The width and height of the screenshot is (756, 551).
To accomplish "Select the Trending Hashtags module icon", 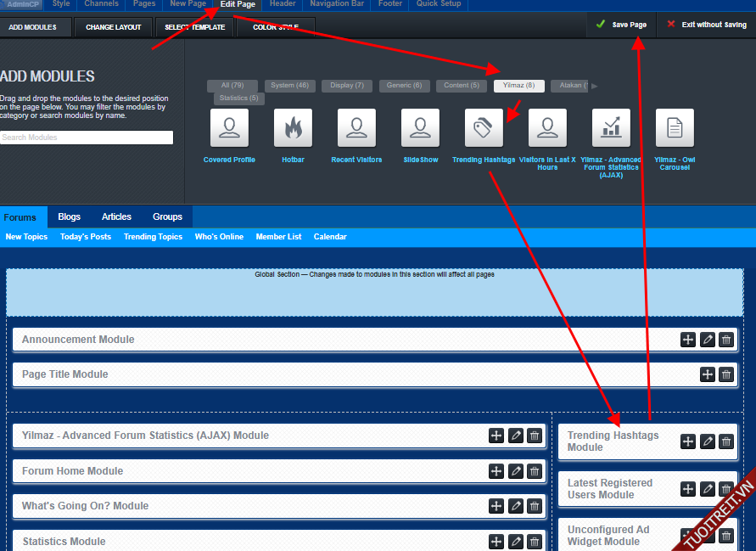I will point(484,128).
